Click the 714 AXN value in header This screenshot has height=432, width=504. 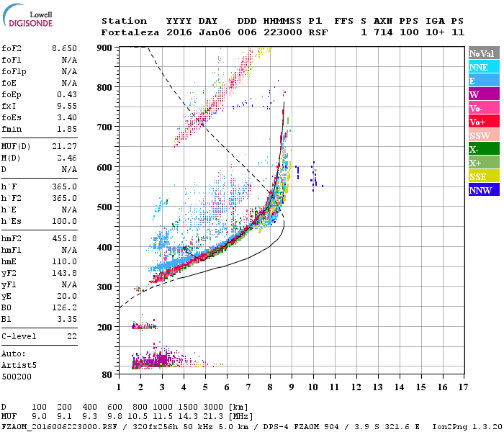tap(383, 32)
